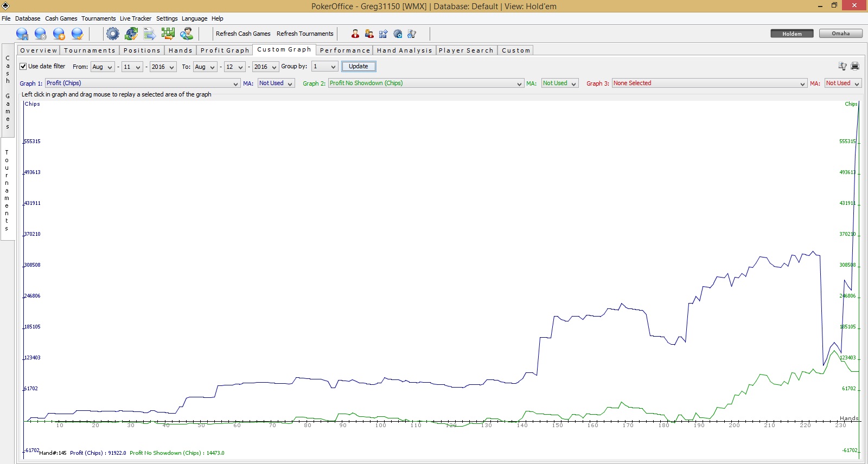Click Refresh Cash Games
The image size is (868, 464).
pyautogui.click(x=243, y=34)
